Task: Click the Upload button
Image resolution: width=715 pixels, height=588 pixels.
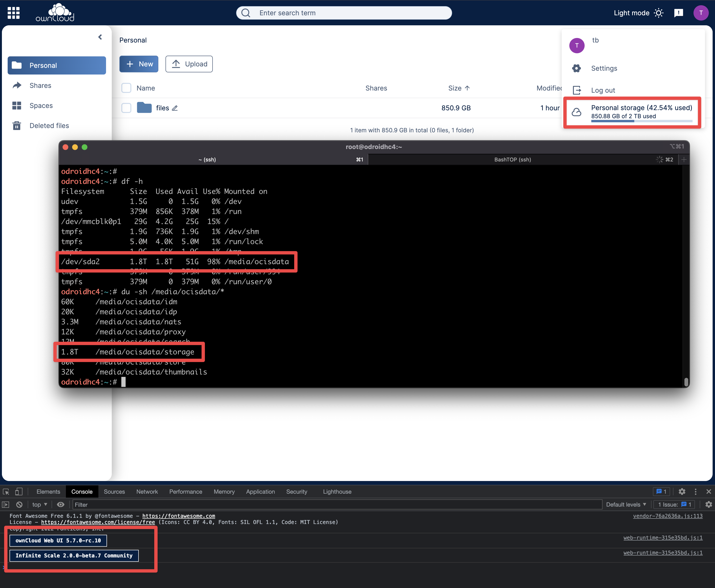Action: (x=189, y=64)
